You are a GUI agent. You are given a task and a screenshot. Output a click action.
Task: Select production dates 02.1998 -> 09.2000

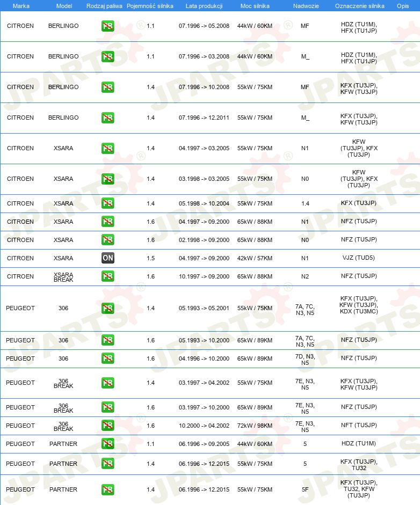[204, 240]
